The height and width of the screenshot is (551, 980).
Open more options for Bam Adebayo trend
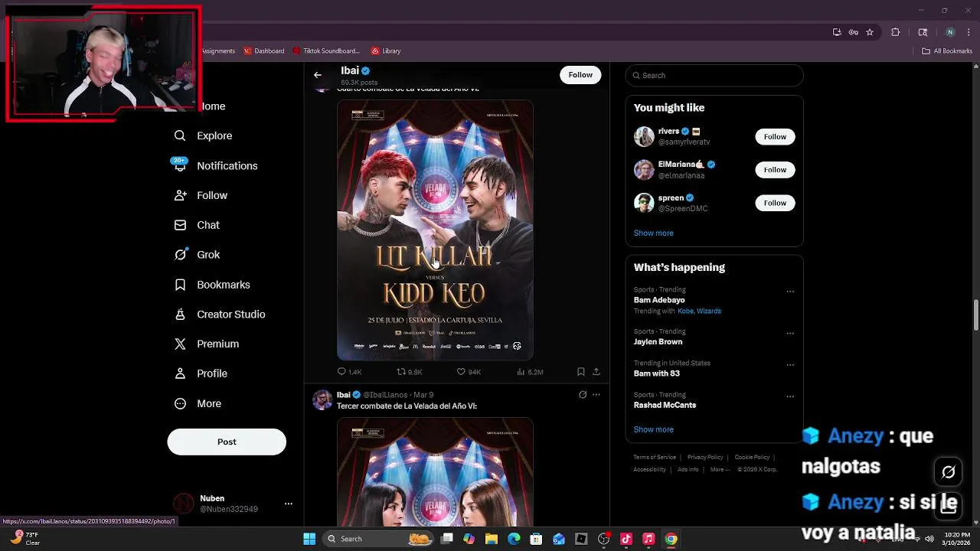(x=790, y=292)
